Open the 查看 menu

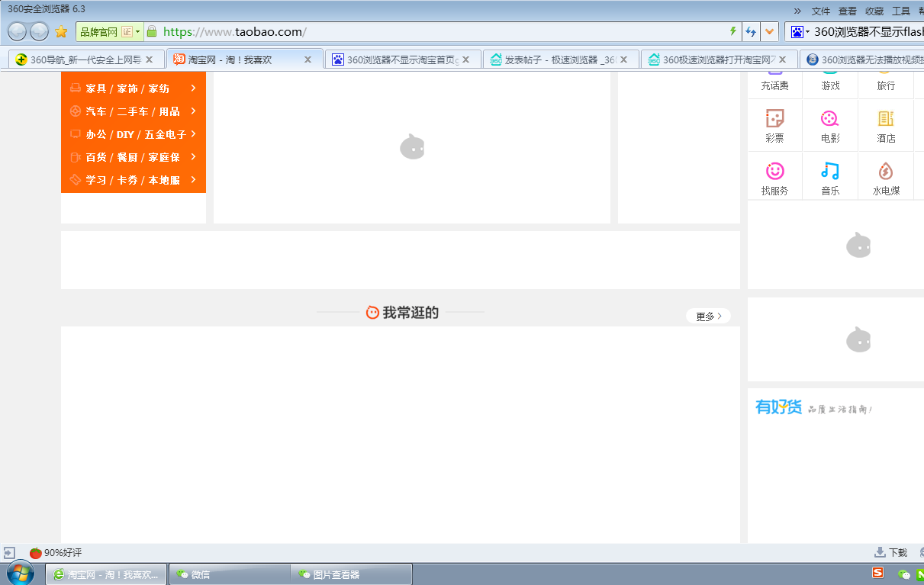848,11
